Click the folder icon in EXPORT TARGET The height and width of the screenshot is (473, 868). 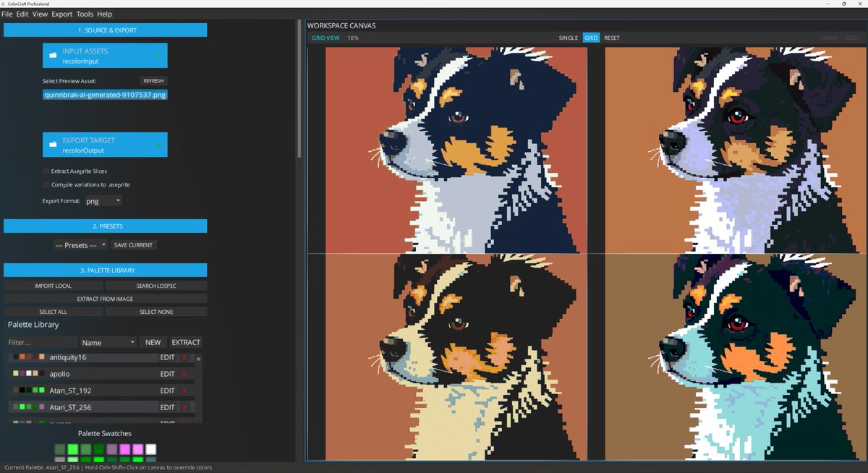coord(54,145)
